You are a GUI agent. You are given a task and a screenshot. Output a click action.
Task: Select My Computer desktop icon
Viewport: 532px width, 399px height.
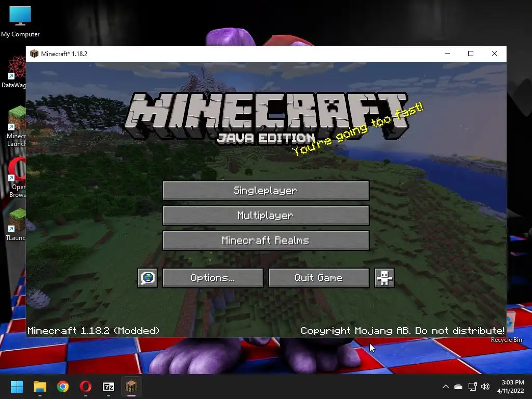click(20, 21)
